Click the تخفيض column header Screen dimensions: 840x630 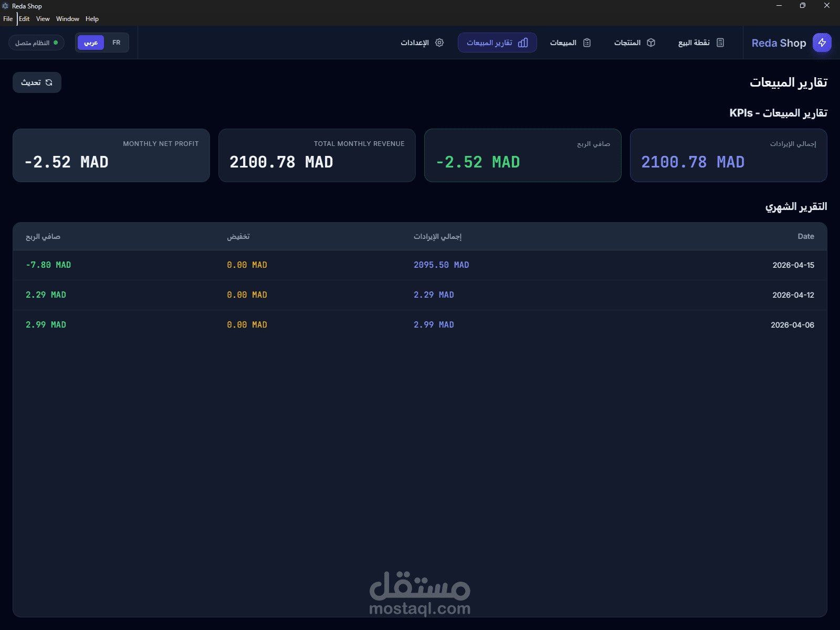tap(238, 237)
